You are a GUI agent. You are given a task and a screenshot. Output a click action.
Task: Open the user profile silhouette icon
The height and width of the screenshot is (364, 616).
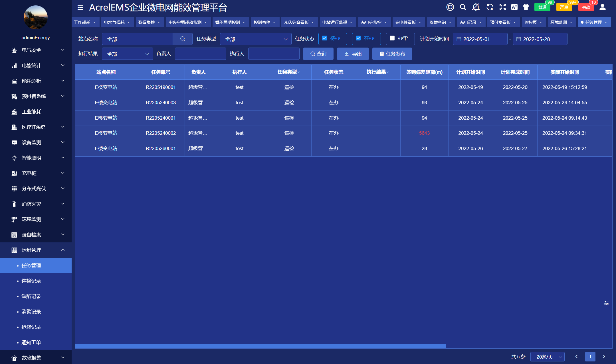603,7
